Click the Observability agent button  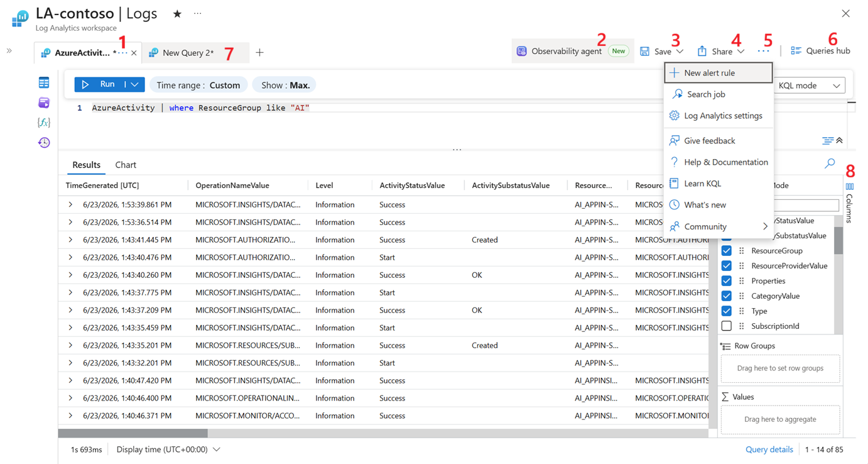pos(573,52)
